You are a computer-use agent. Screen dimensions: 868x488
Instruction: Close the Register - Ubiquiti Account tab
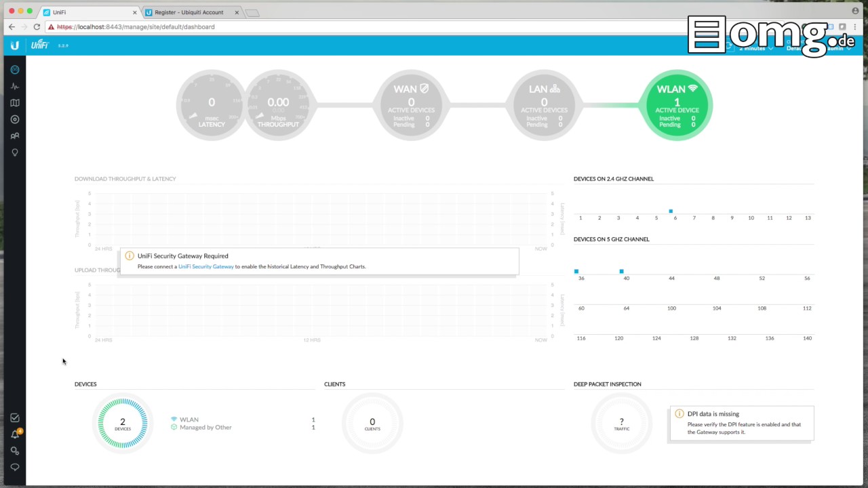237,12
